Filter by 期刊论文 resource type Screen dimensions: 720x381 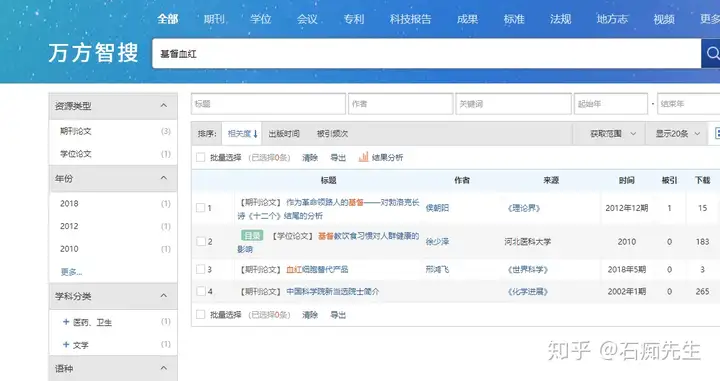tap(76, 131)
